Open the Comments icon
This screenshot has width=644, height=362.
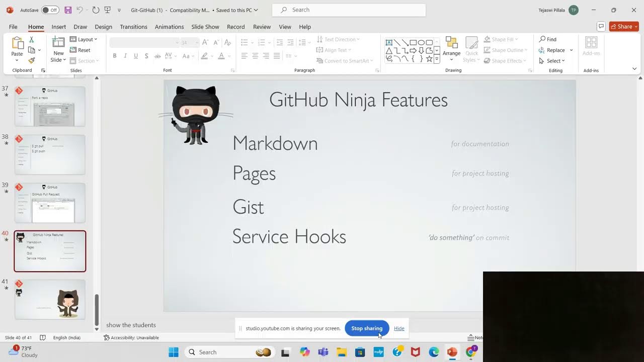[601, 27]
